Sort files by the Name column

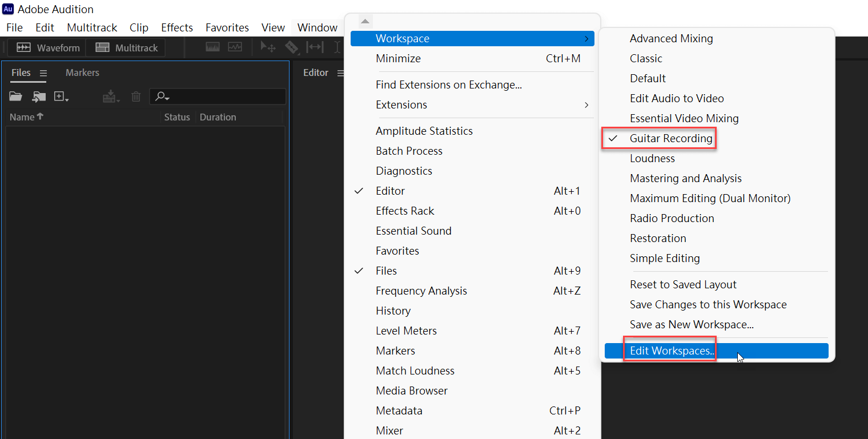pos(27,117)
